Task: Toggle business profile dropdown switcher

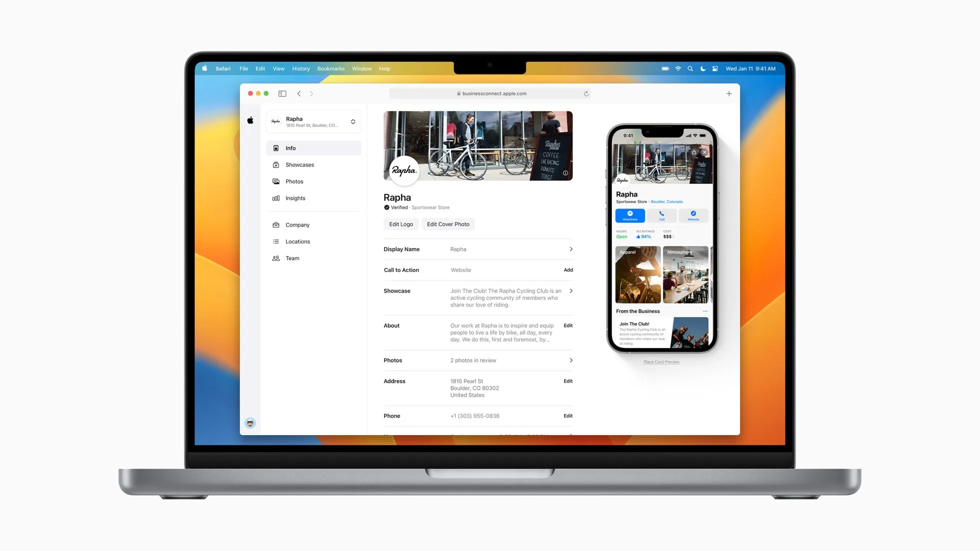Action: (x=352, y=122)
